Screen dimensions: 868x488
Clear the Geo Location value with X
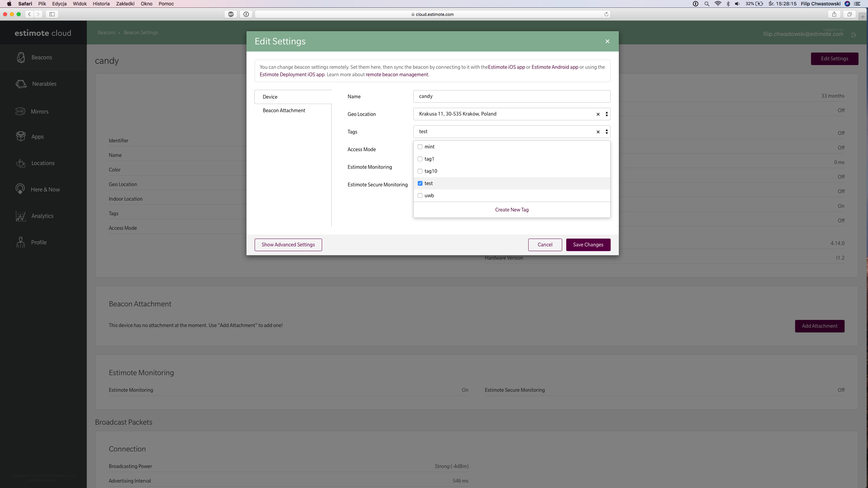[598, 114]
